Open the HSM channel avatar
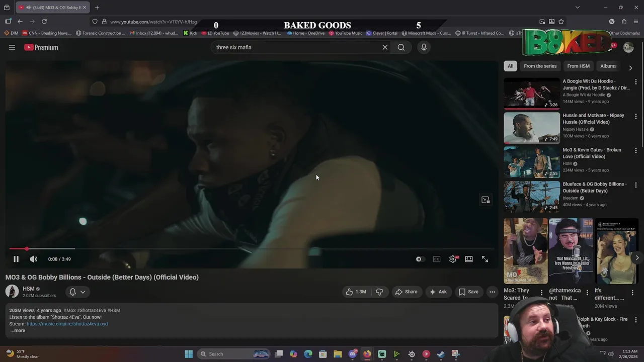This screenshot has height=362, width=644. (12, 292)
